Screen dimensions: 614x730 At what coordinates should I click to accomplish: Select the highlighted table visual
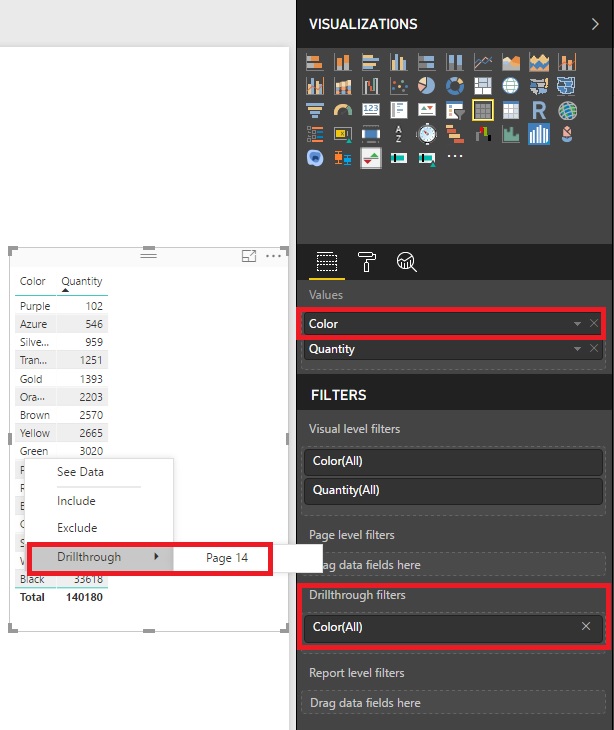click(483, 110)
